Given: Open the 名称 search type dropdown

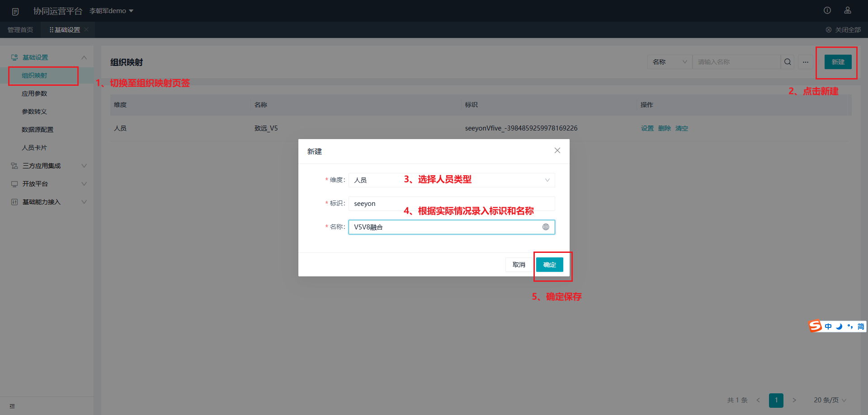Looking at the screenshot, I should 670,62.
